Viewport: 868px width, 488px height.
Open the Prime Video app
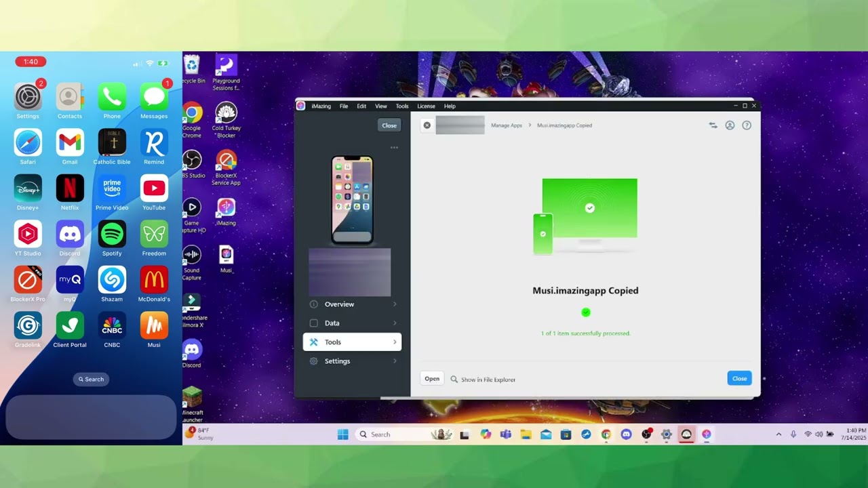(x=112, y=188)
